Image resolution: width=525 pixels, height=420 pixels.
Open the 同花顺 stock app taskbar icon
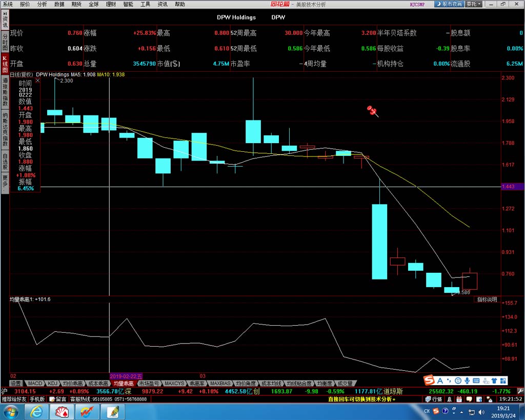coord(87,412)
